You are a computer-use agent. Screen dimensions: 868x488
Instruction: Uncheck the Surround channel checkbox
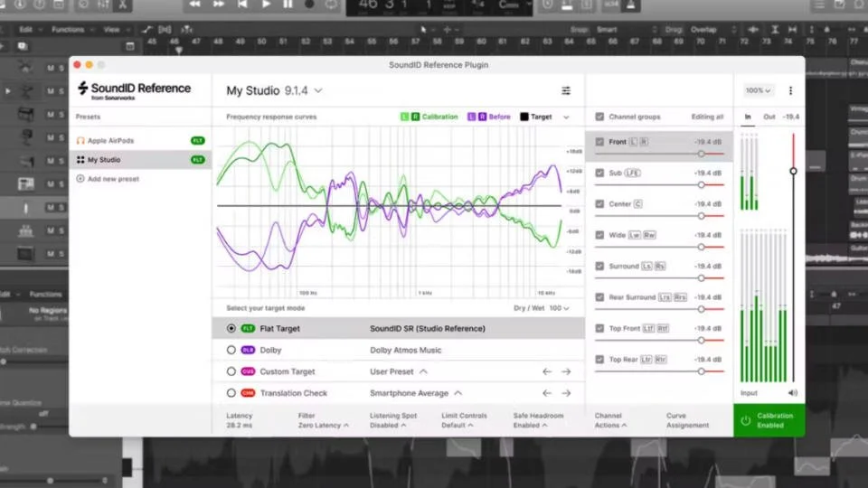point(599,266)
